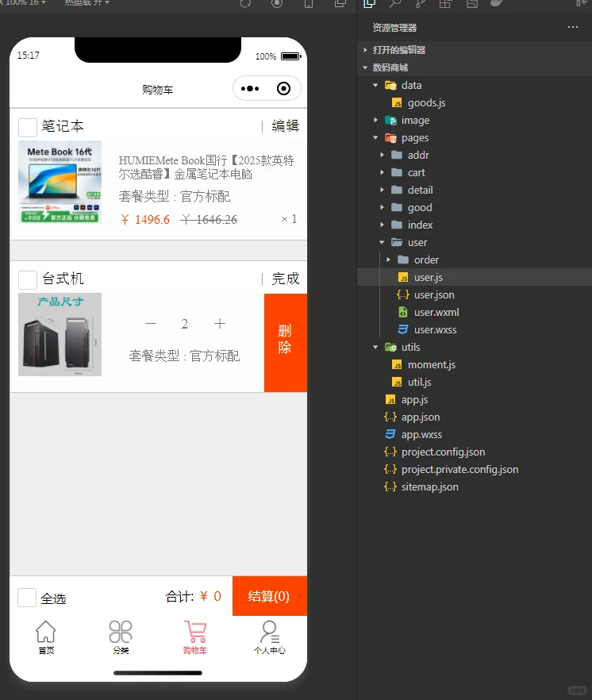This screenshot has width=592, height=700.
Task: Toggle the 全选 select-all checkbox
Action: point(27,598)
